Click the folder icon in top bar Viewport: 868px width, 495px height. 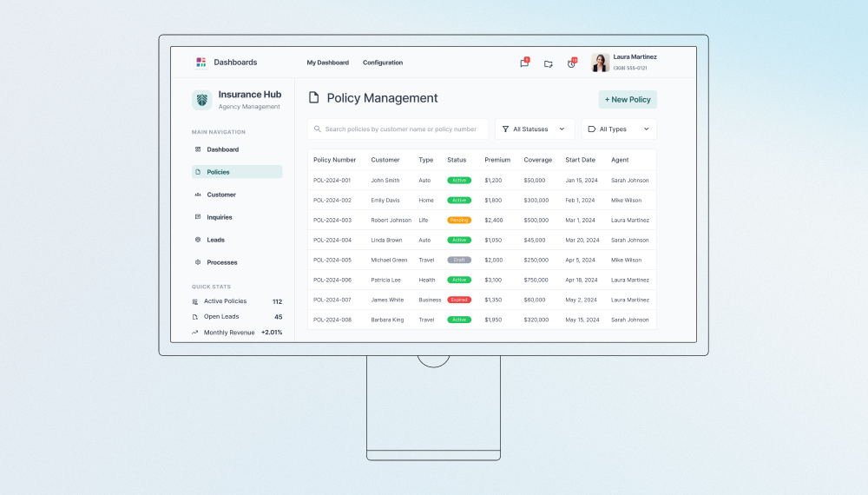point(548,63)
